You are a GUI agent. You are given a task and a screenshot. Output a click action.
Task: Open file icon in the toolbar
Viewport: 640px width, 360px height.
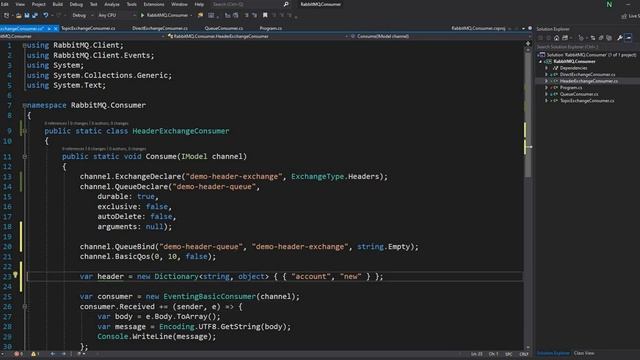[x=19, y=16]
